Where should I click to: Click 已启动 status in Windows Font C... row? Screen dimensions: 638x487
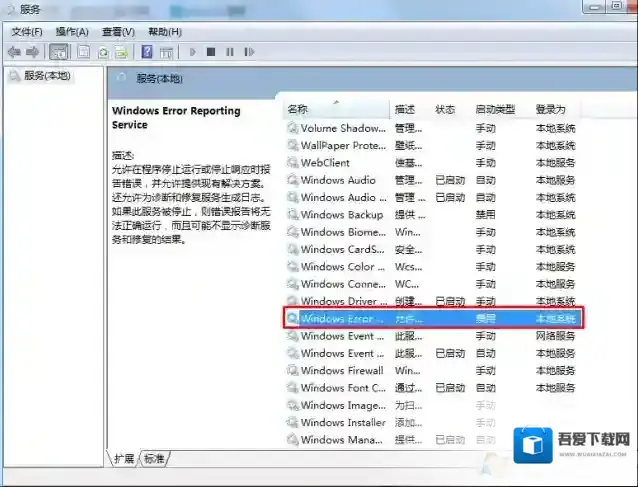coord(450,388)
